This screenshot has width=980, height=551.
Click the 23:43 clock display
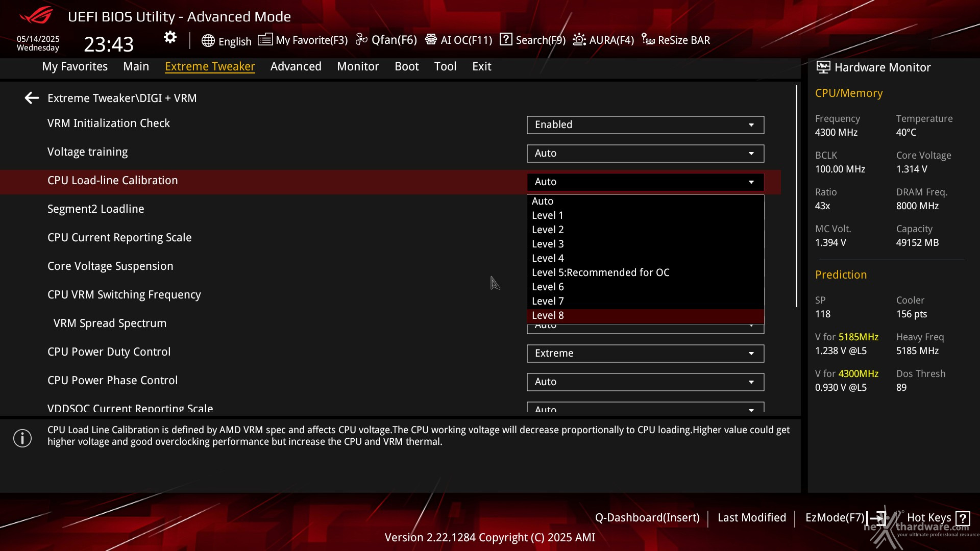[x=109, y=44]
